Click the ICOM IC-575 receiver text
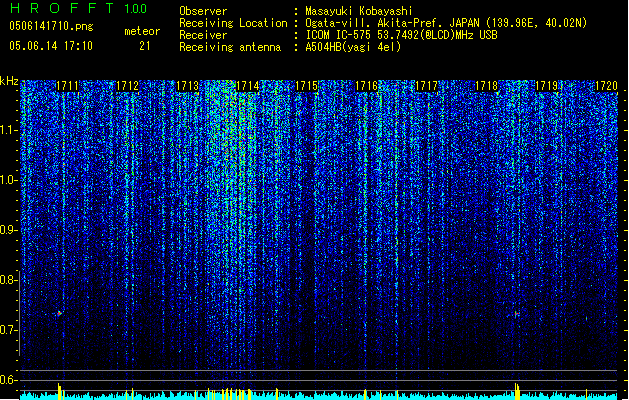Viewport: 629px width, 400px height. point(402,35)
